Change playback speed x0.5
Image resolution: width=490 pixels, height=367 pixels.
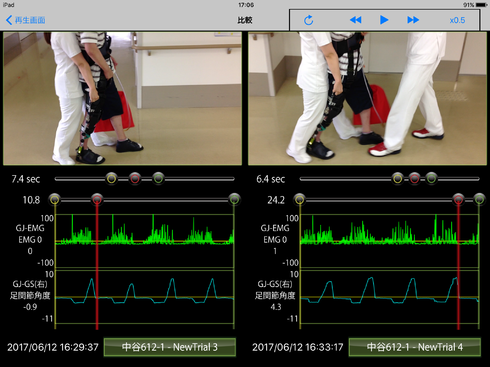pos(457,20)
